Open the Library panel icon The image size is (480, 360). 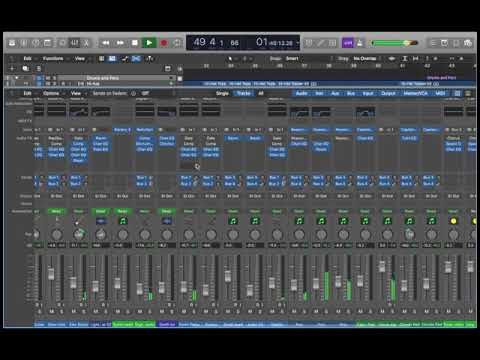[12, 43]
